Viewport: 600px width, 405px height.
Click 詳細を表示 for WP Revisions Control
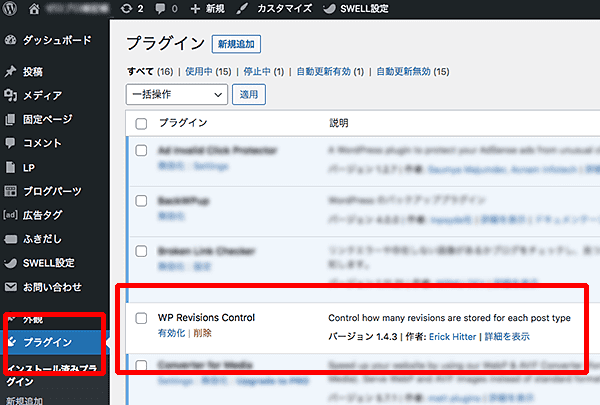click(507, 336)
